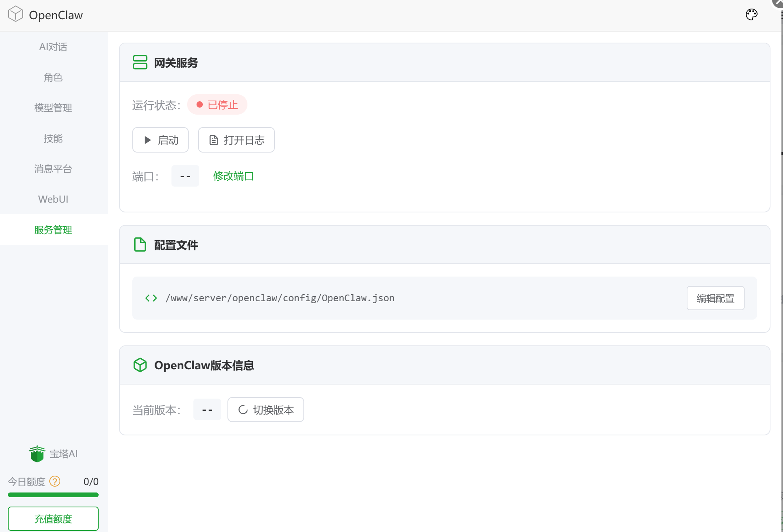Click 切换版本 to switch version
Screen dimensions: 783x532
coord(265,410)
